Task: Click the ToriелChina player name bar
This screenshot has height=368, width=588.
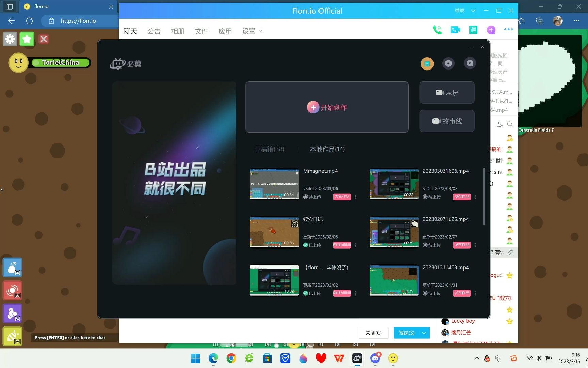Action: tap(60, 63)
